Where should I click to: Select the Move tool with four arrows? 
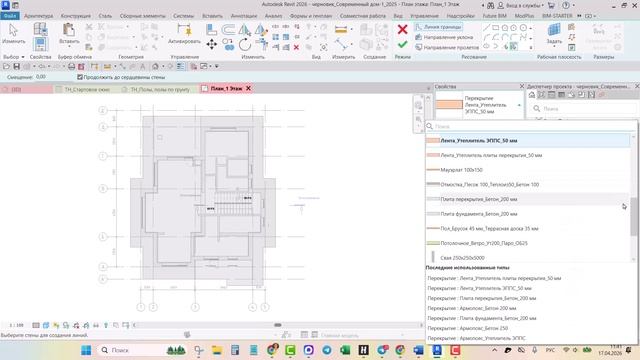pos(211,44)
